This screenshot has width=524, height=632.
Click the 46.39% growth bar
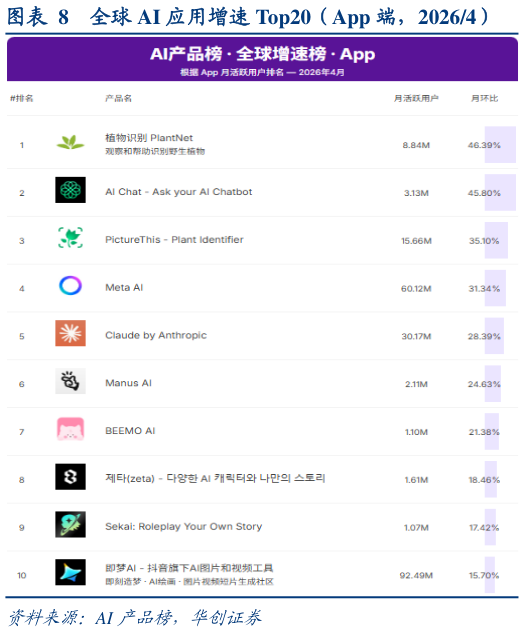pyautogui.click(x=500, y=145)
